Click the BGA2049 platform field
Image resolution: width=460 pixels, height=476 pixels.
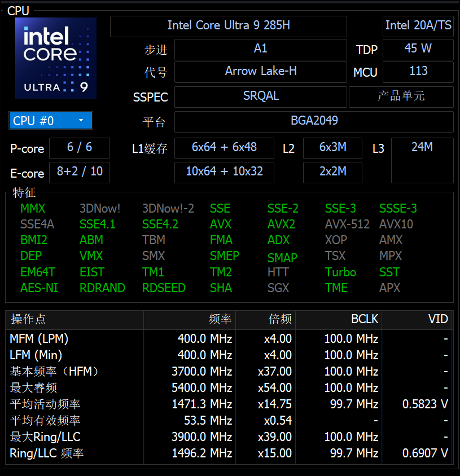coord(314,121)
